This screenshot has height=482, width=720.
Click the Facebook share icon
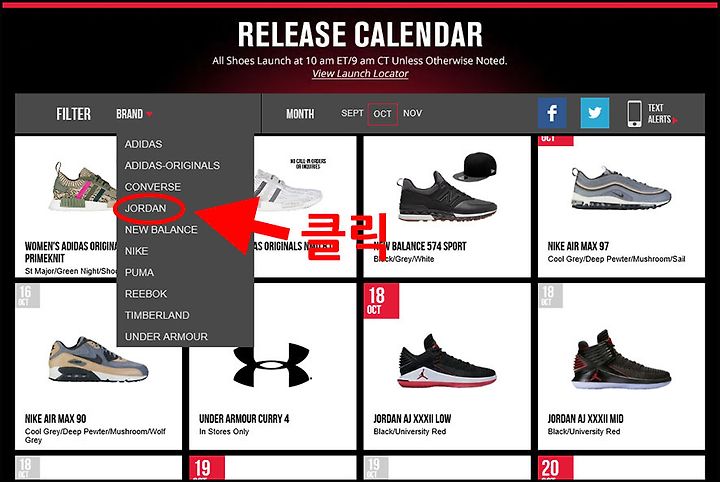[x=552, y=113]
